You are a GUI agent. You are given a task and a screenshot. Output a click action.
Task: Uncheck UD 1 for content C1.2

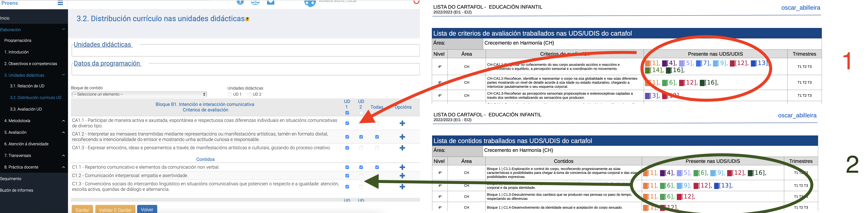pos(347,175)
